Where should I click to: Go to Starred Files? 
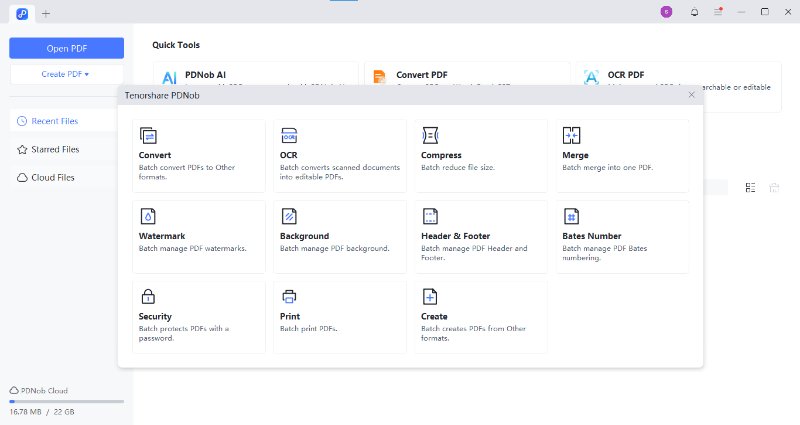pyautogui.click(x=64, y=149)
